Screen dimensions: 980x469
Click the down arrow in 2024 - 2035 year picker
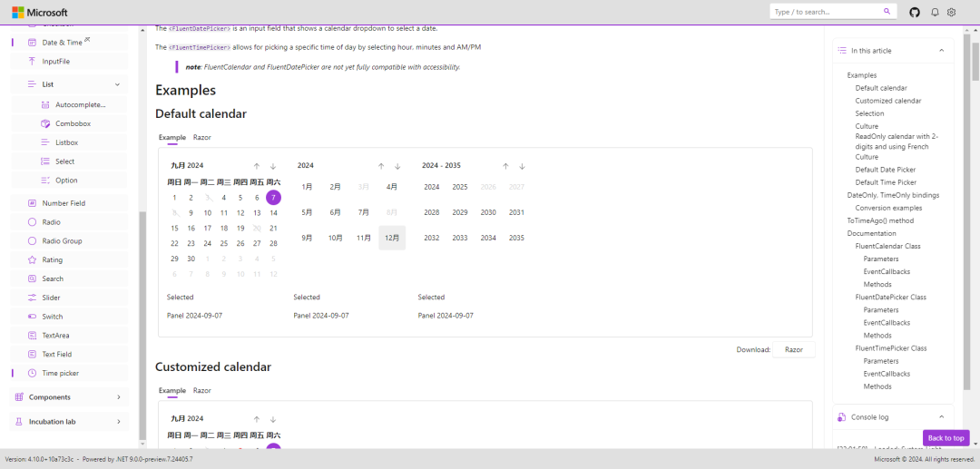tap(522, 166)
